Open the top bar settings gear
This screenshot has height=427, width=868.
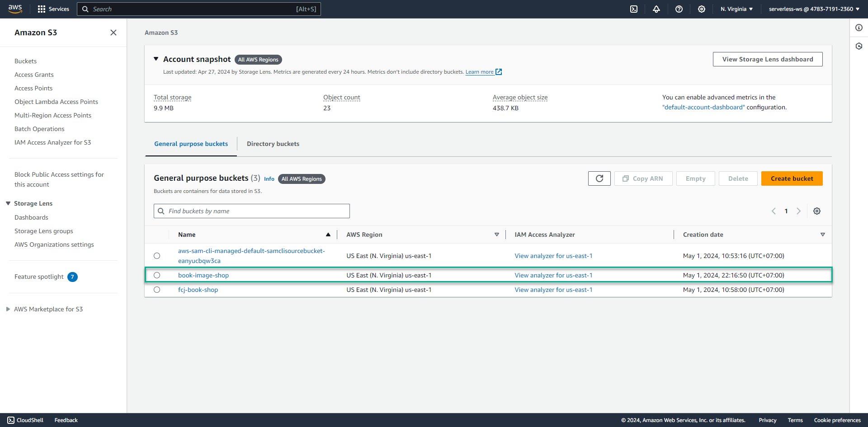[702, 9]
